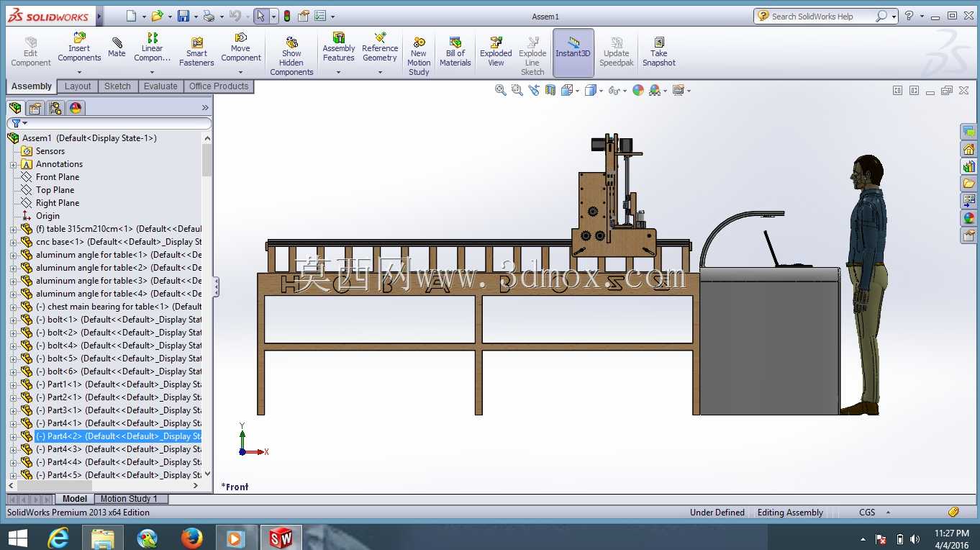Expand the cnc base<1> tree node
Image resolution: width=980 pixels, height=550 pixels.
13,242
